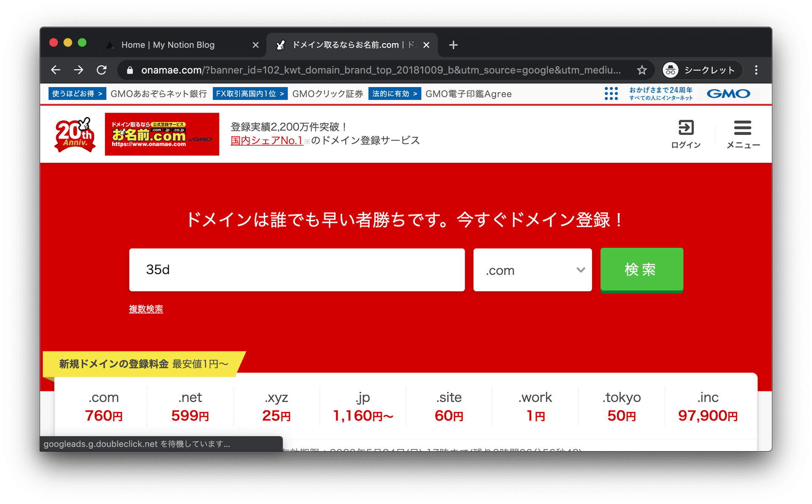Select the .net 599円 price cell

[x=190, y=406]
